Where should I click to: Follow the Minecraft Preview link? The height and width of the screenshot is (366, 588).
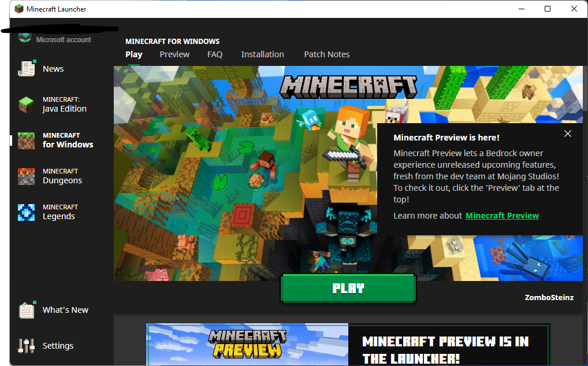click(x=502, y=216)
